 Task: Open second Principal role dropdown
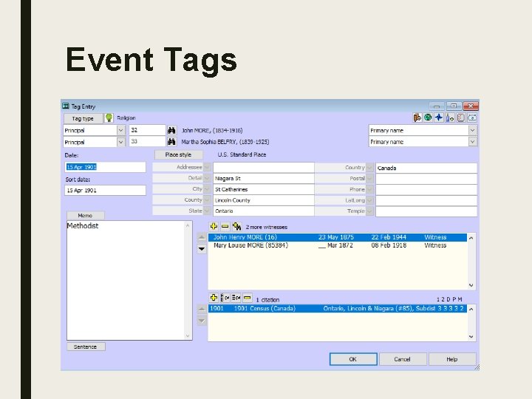click(120, 142)
